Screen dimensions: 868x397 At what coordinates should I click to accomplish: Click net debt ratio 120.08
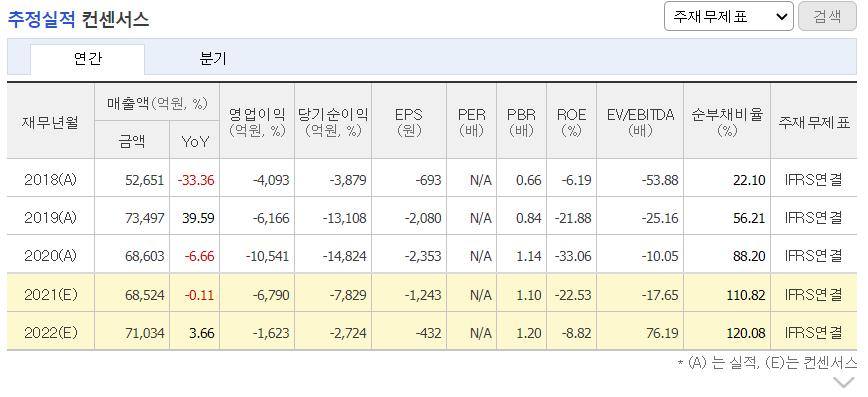tap(747, 333)
